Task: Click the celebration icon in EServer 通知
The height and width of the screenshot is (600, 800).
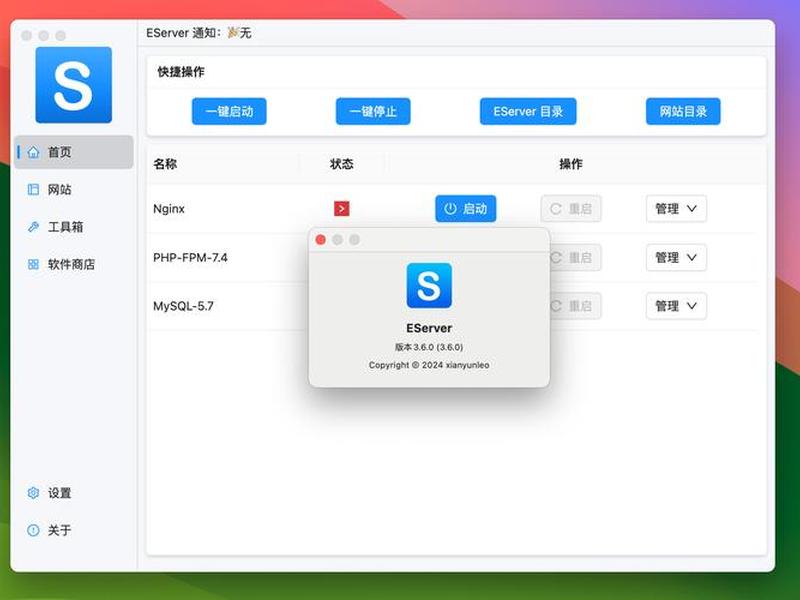Action: click(233, 33)
